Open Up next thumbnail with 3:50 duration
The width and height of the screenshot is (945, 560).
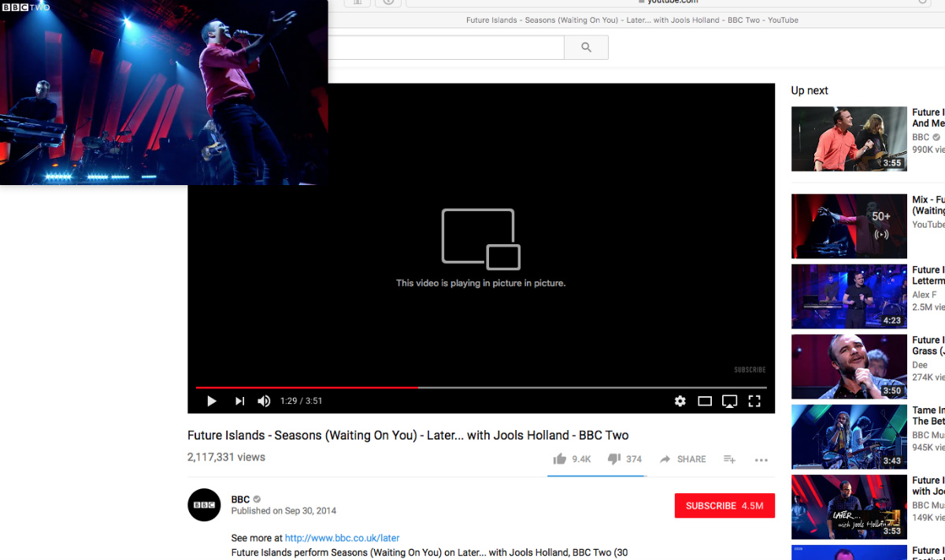coord(849,366)
